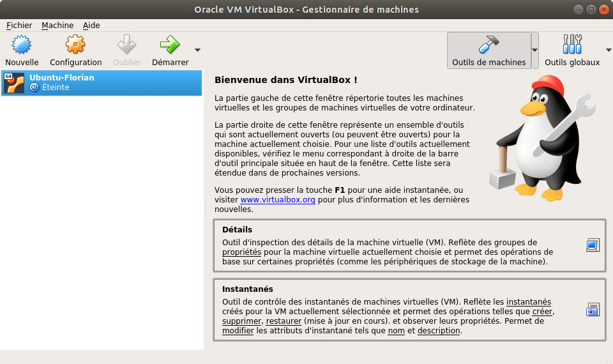613x364 pixels.
Task: Select the Outils de machines button
Action: click(x=488, y=50)
